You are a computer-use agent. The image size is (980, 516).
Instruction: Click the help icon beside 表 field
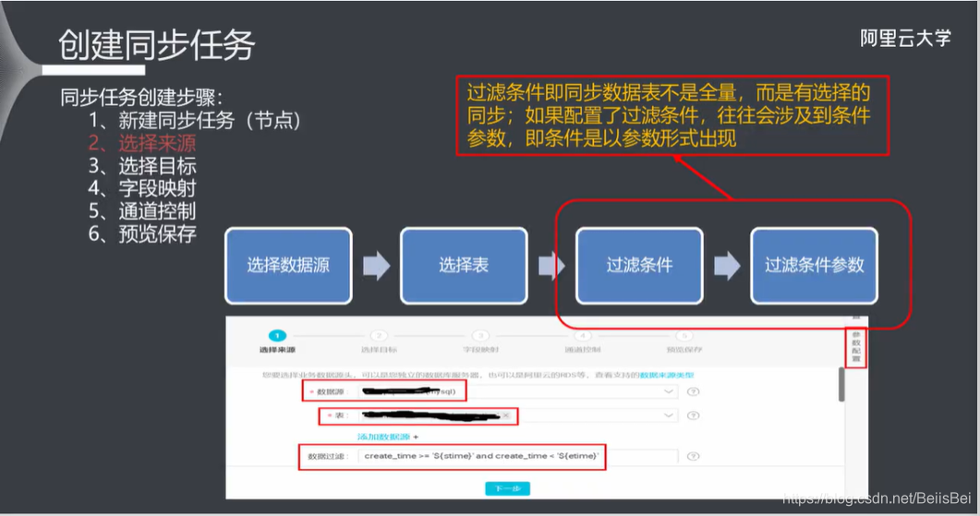click(693, 415)
